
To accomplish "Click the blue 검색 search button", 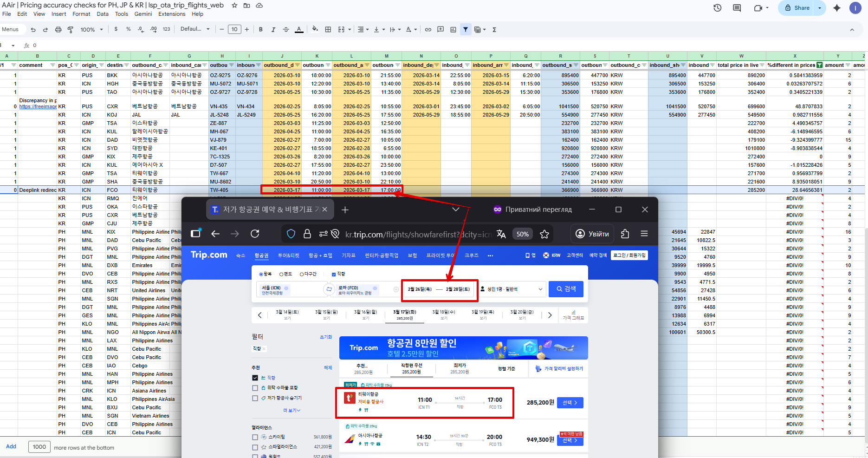I will [566, 289].
